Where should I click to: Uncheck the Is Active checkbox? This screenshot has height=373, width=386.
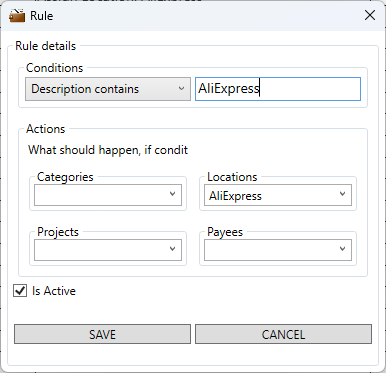point(20,291)
